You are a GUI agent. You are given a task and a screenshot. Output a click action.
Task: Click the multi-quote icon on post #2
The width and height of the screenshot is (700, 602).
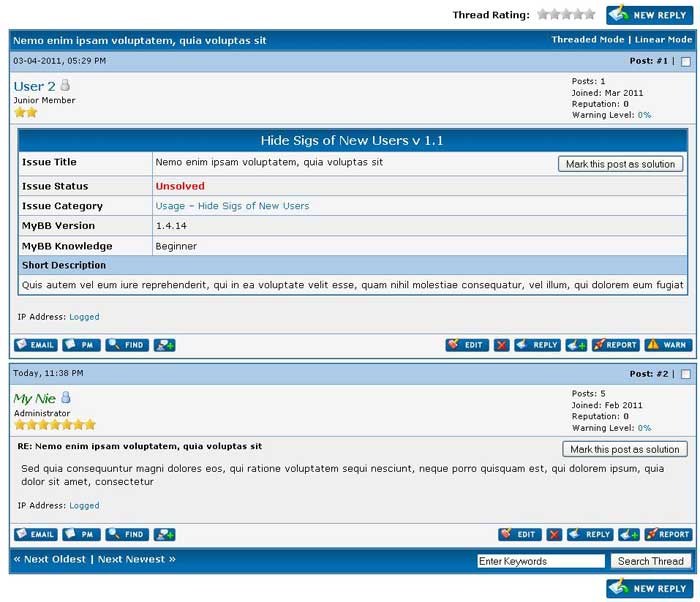tap(629, 535)
